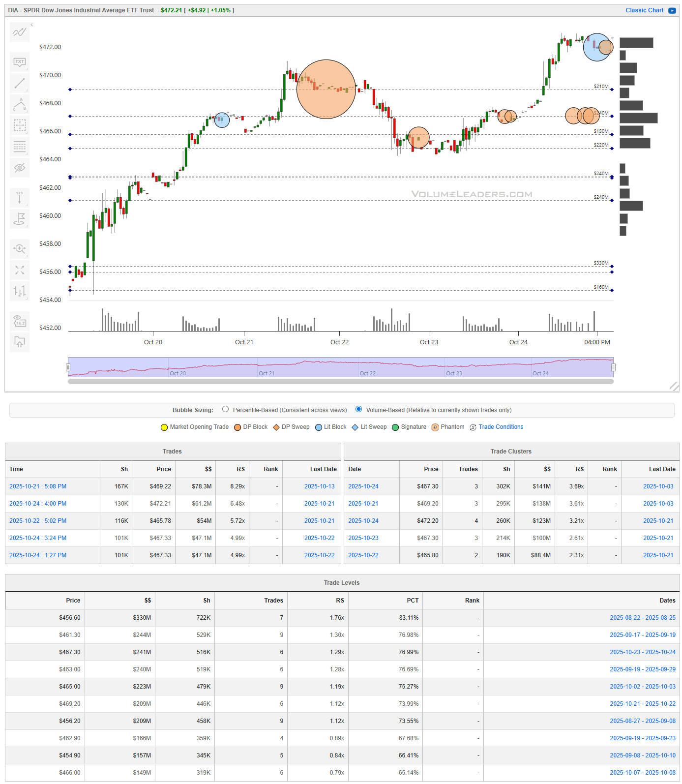Click the resize grip at chart corner
Image resolution: width=682 pixels, height=784 pixels.
click(674, 387)
